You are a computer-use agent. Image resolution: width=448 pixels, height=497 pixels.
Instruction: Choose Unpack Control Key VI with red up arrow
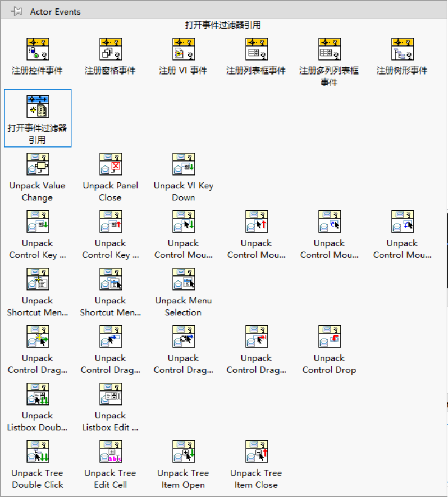[111, 222]
